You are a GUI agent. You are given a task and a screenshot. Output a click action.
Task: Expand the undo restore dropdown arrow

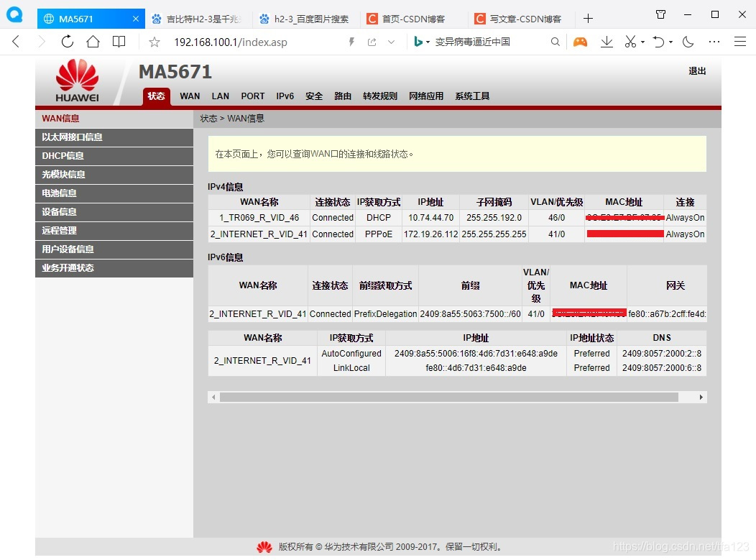point(670,42)
